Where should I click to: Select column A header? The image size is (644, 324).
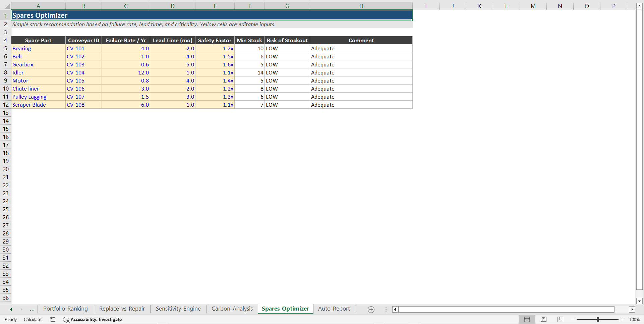coord(38,6)
